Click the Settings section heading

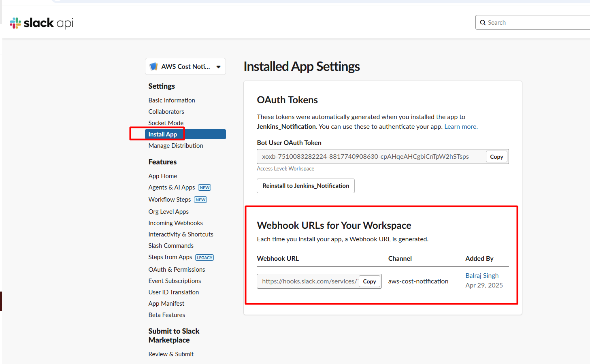(162, 86)
